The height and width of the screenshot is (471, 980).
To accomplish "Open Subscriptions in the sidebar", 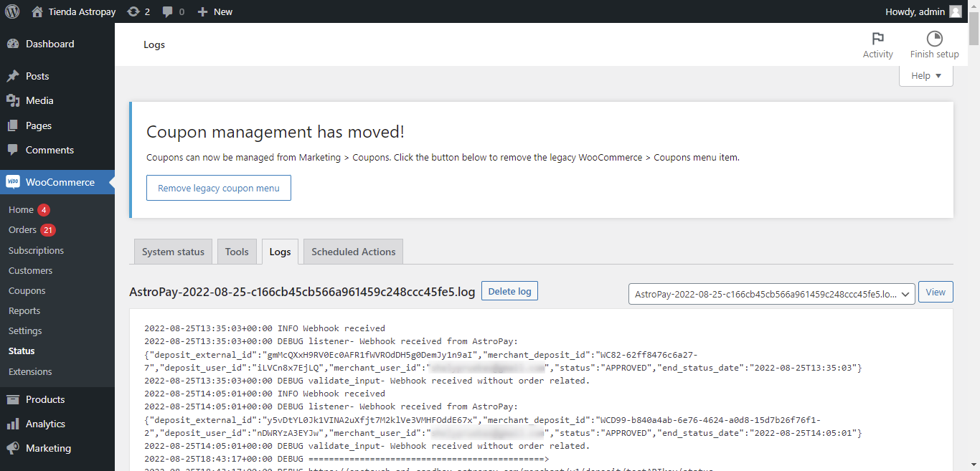I will tap(36, 250).
